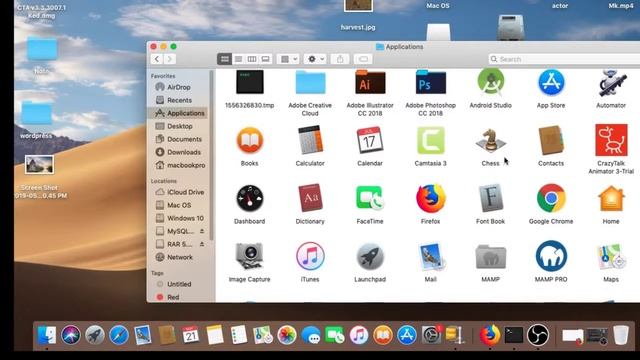
Task: Open System Preferences in the Dock
Action: click(x=431, y=335)
